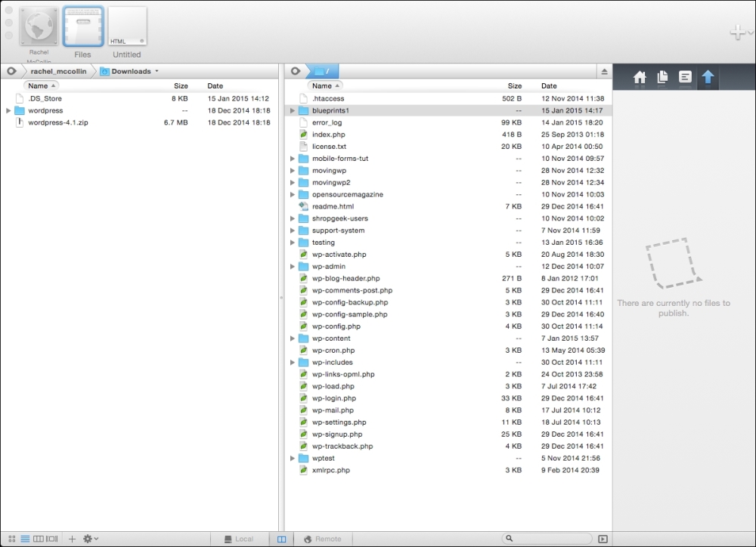
Task: Open the documents icon in the sidebar
Action: (662, 77)
